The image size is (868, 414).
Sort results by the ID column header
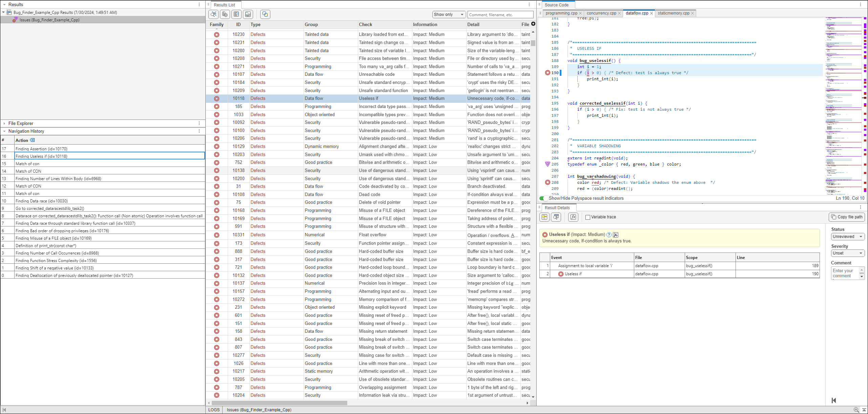(x=239, y=24)
